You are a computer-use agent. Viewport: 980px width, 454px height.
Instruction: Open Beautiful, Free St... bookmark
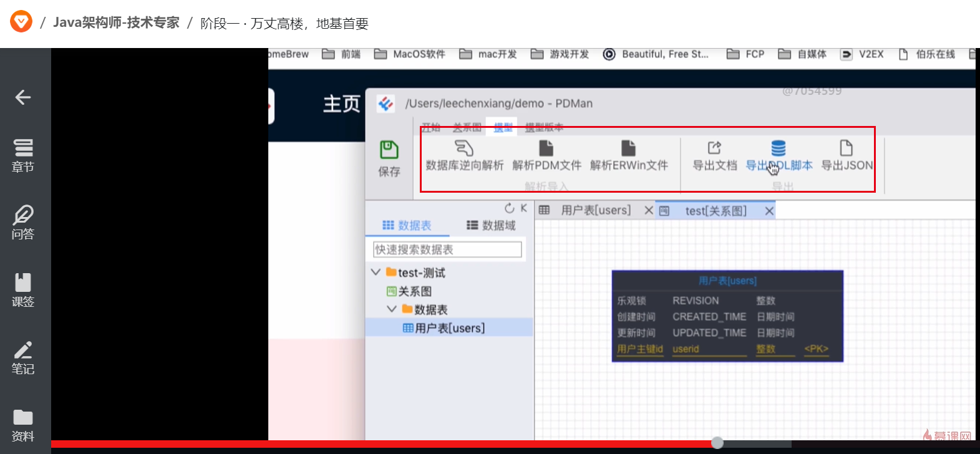click(656, 54)
